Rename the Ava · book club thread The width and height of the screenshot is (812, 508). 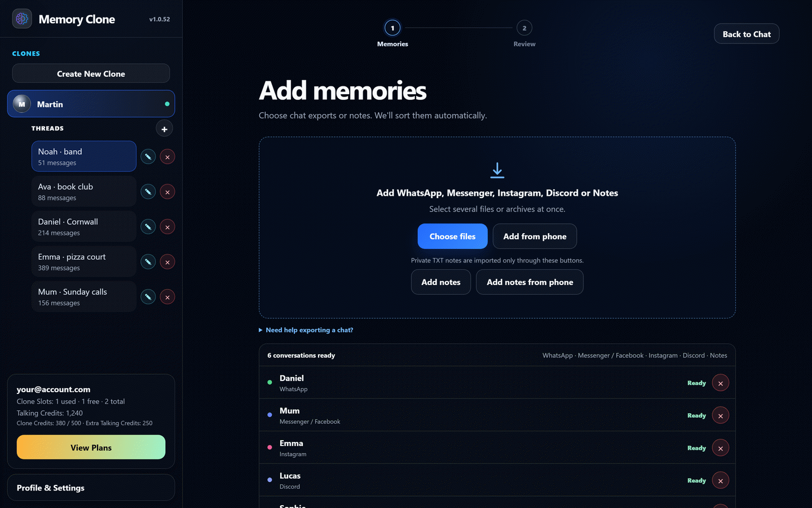(148, 192)
